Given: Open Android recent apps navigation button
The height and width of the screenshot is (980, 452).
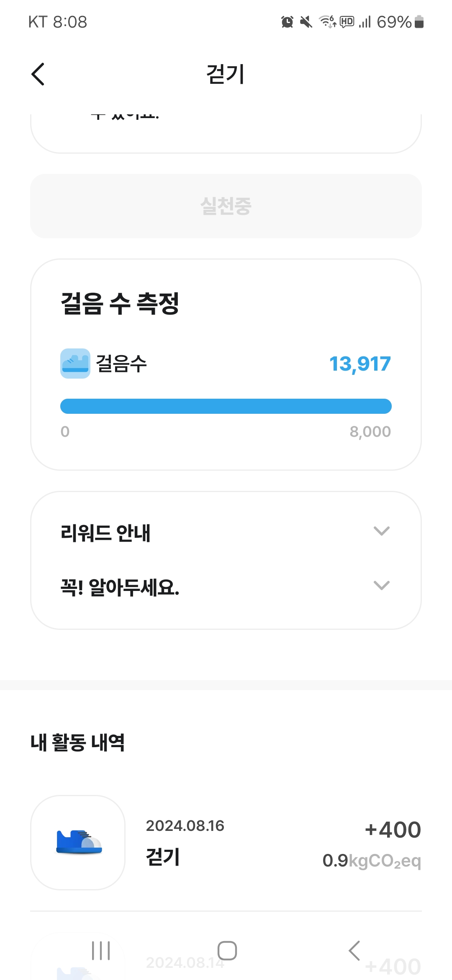Looking at the screenshot, I should pyautogui.click(x=101, y=950).
